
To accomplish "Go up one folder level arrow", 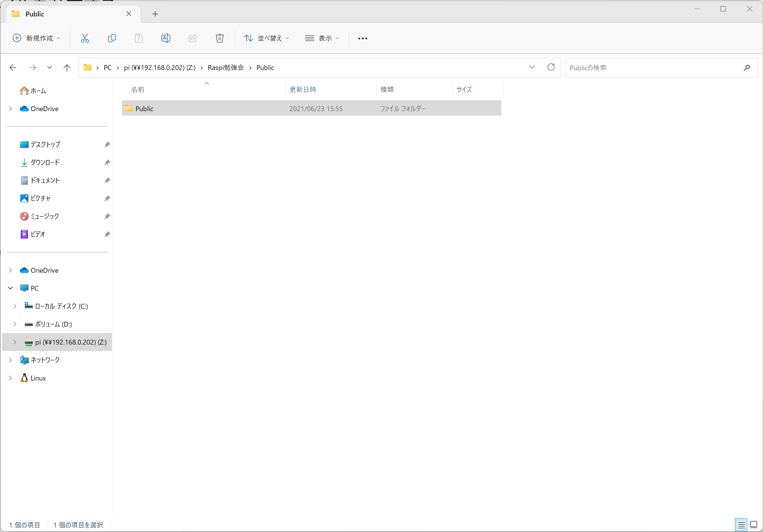I will coord(67,68).
